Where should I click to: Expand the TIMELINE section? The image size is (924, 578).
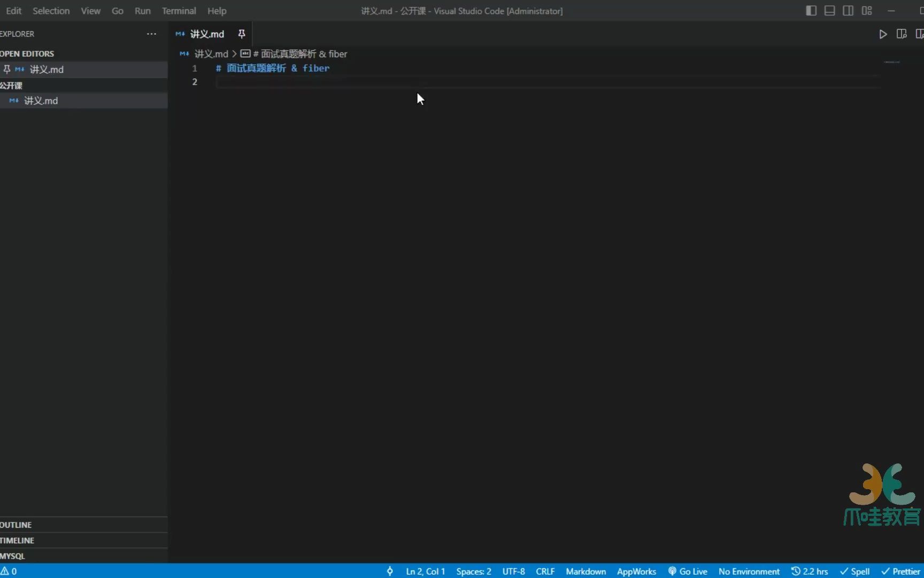click(x=84, y=540)
